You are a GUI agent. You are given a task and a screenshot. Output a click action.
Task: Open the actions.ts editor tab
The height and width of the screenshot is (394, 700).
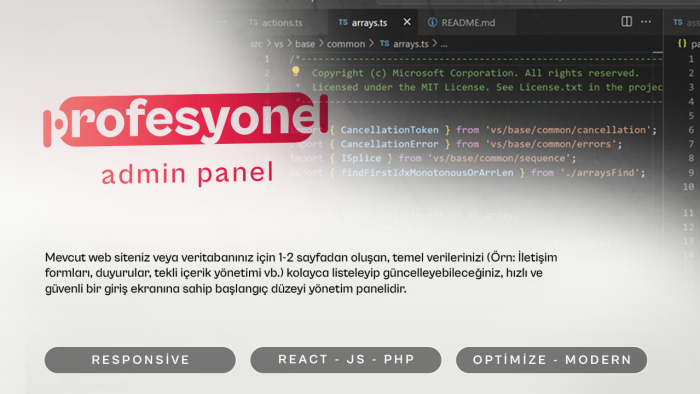point(276,22)
